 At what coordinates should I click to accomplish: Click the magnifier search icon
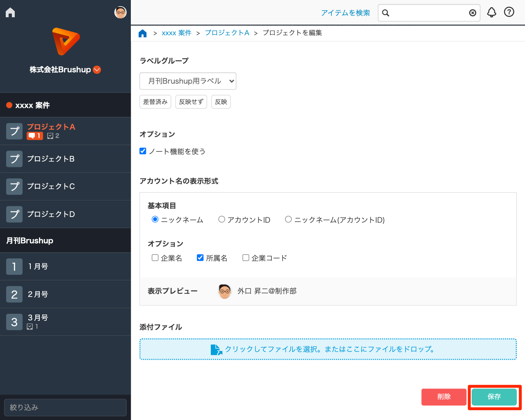coord(386,13)
